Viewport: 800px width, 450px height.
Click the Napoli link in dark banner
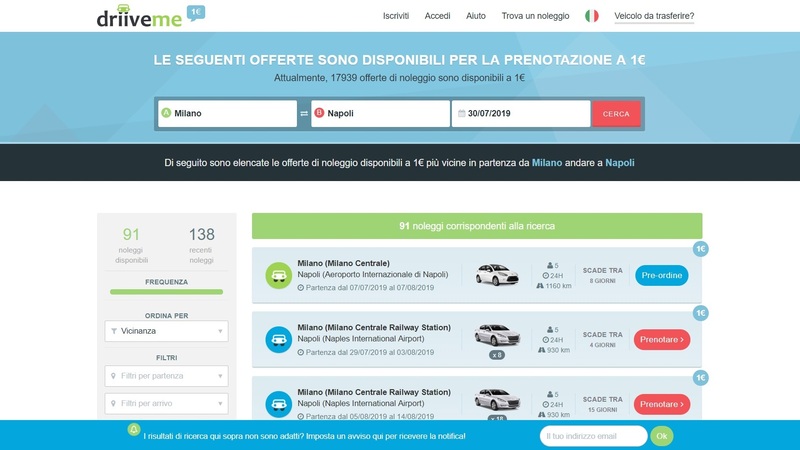[620, 163]
